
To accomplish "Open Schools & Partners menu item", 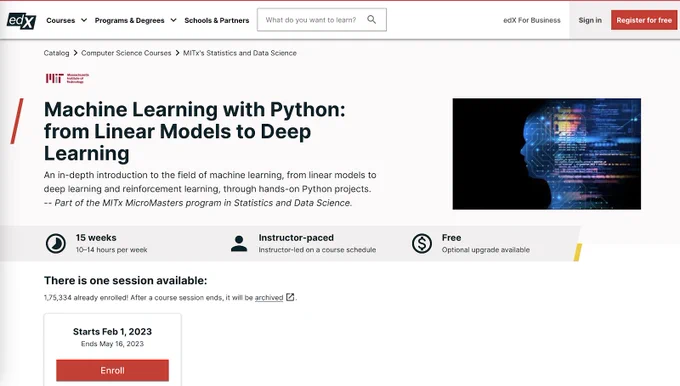I will (x=217, y=20).
